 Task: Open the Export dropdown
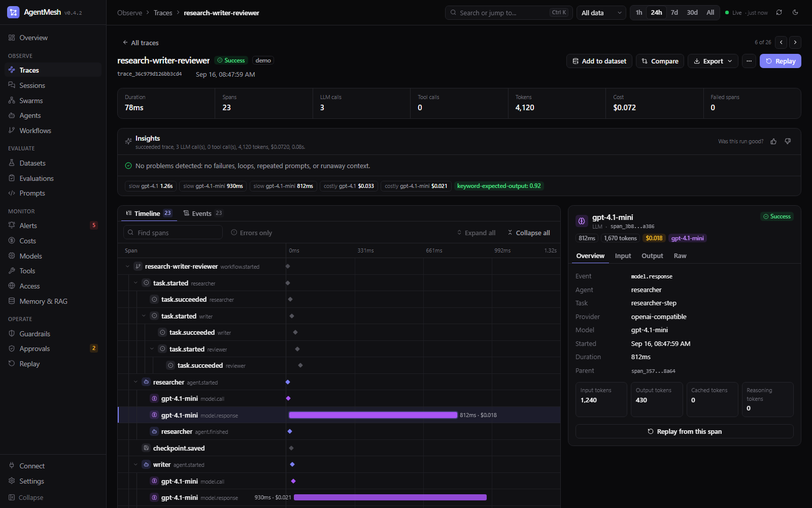tap(713, 61)
